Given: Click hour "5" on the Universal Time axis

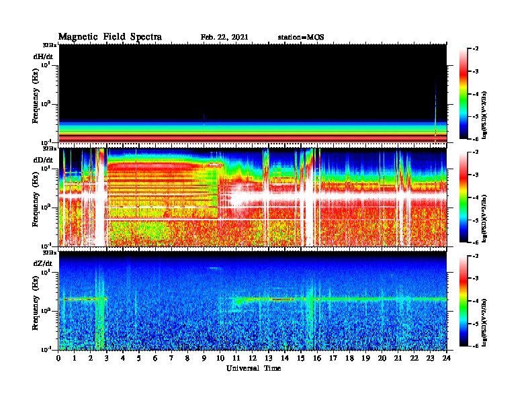Looking at the screenshot, I should click(139, 359).
